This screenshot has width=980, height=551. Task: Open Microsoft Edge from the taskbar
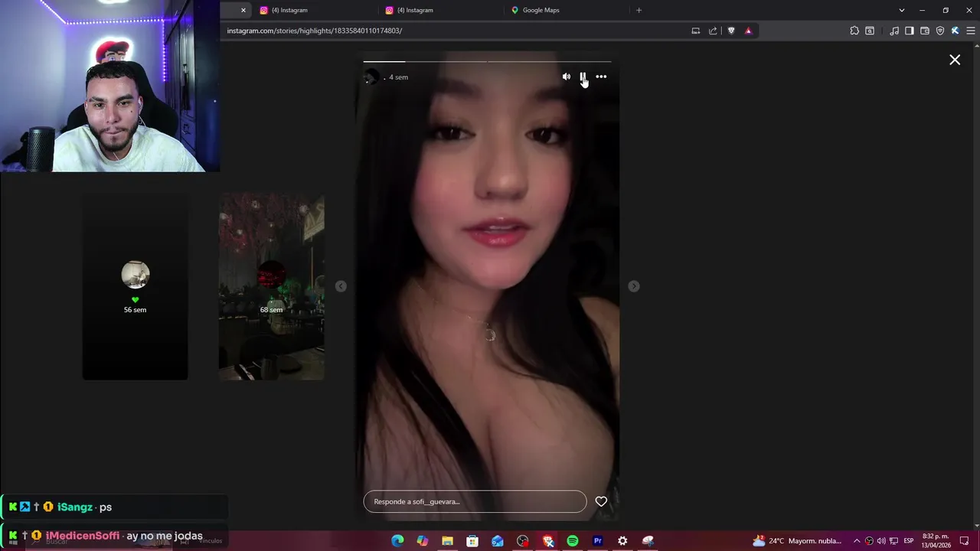[397, 541]
